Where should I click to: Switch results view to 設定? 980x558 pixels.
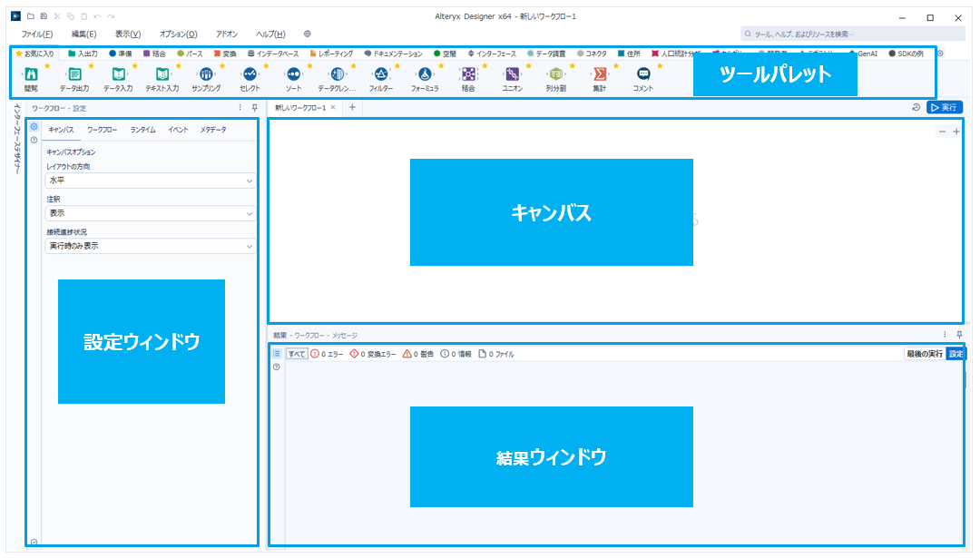pyautogui.click(x=955, y=354)
